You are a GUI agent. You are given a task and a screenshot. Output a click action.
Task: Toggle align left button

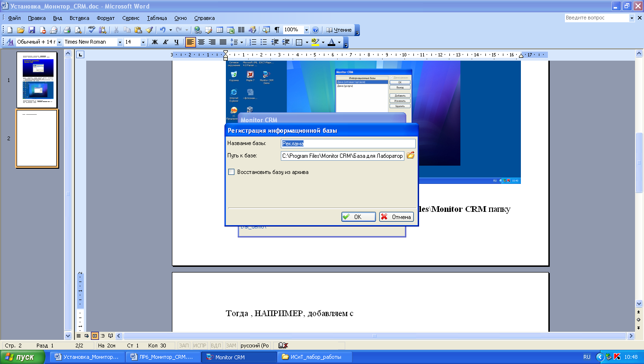click(x=190, y=42)
